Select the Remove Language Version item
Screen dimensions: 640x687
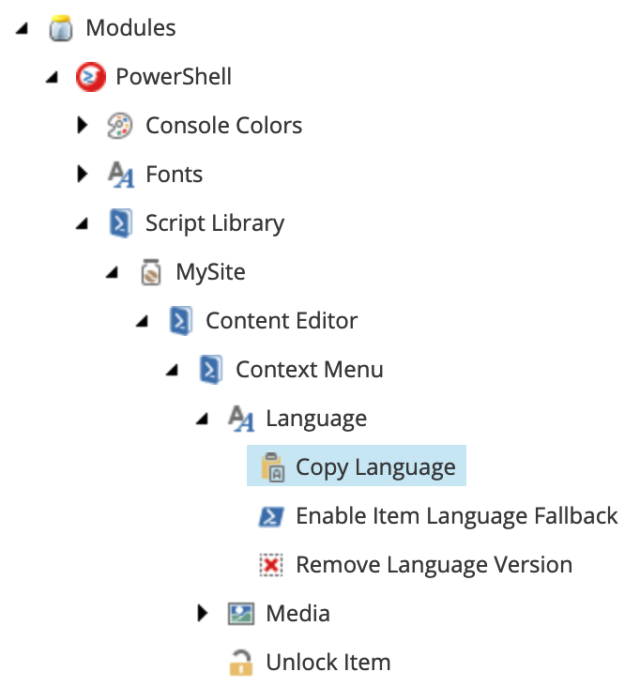[434, 565]
